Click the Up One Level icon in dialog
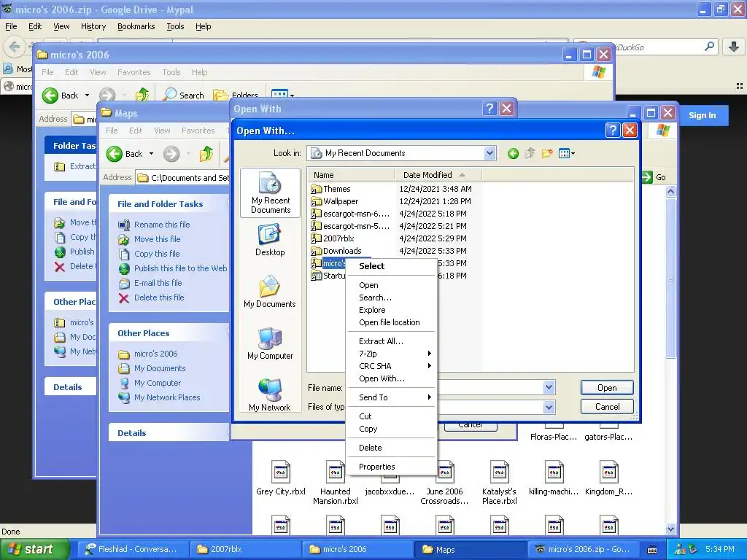This screenshot has width=747, height=560. [x=530, y=153]
